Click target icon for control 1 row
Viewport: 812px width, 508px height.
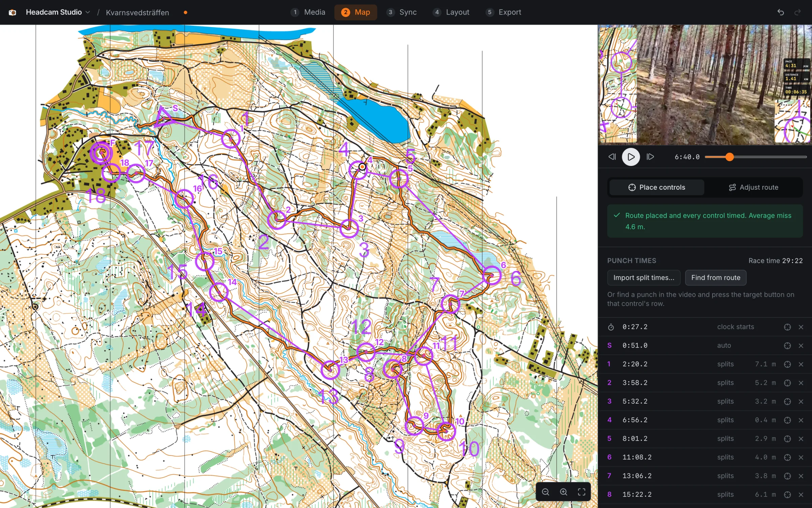(787, 364)
